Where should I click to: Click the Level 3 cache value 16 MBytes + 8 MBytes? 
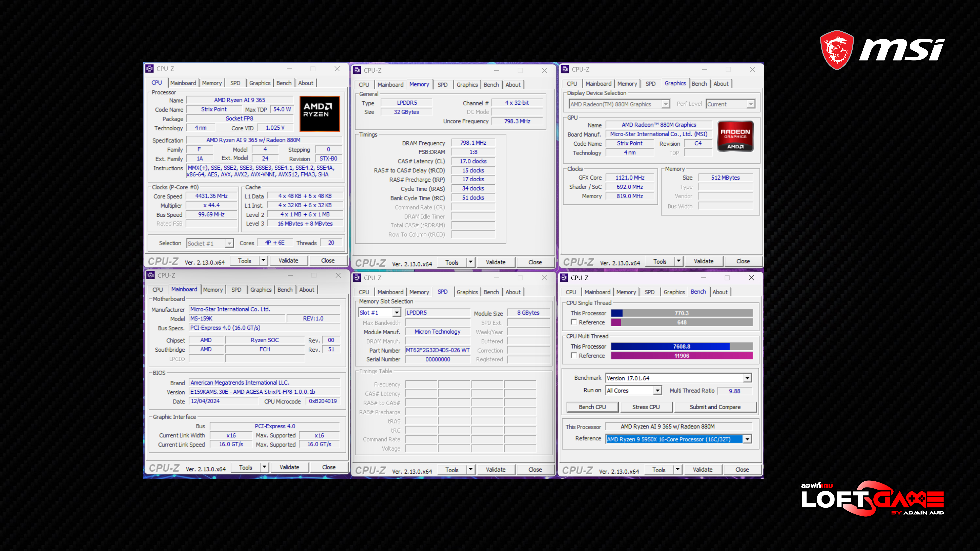click(x=305, y=224)
